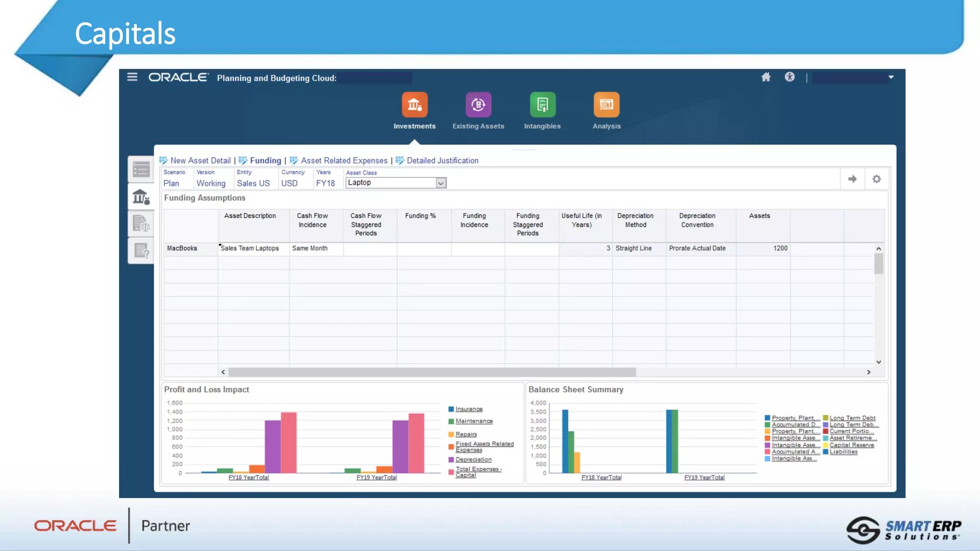The height and width of the screenshot is (551, 980).
Task: Open the Analysis card icon
Action: tap(606, 105)
